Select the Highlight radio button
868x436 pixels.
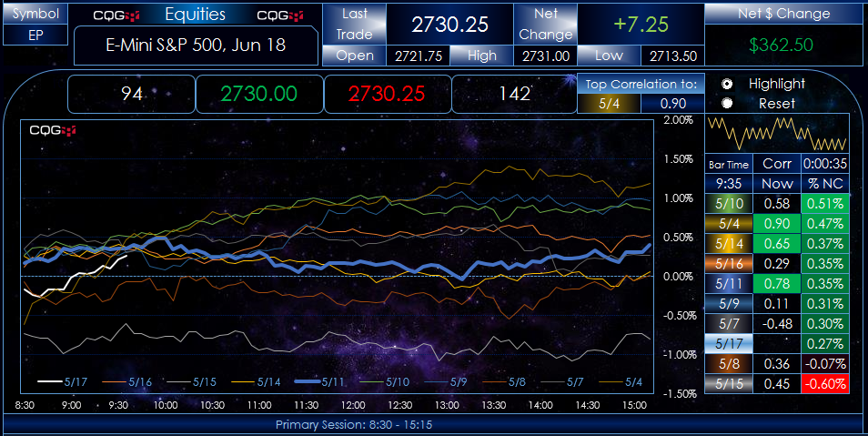(x=727, y=83)
